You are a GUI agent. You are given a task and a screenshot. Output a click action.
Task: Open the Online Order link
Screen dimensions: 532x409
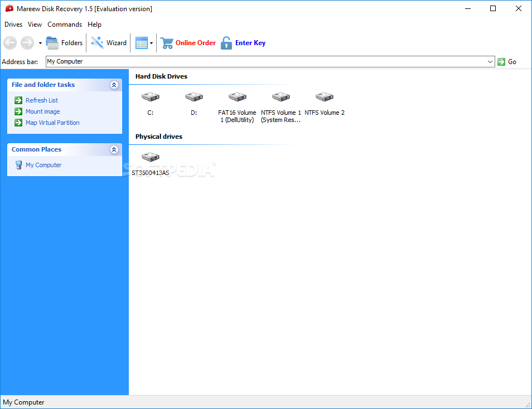(195, 43)
